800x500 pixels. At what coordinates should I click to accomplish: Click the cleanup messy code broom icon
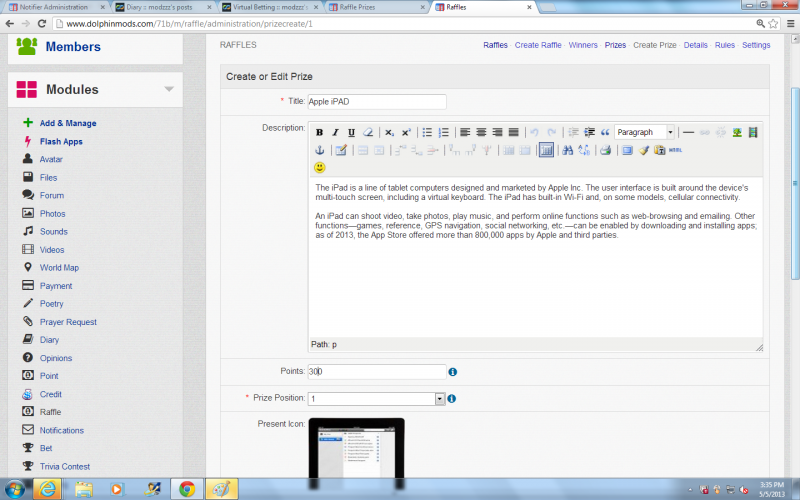pyautogui.click(x=643, y=150)
